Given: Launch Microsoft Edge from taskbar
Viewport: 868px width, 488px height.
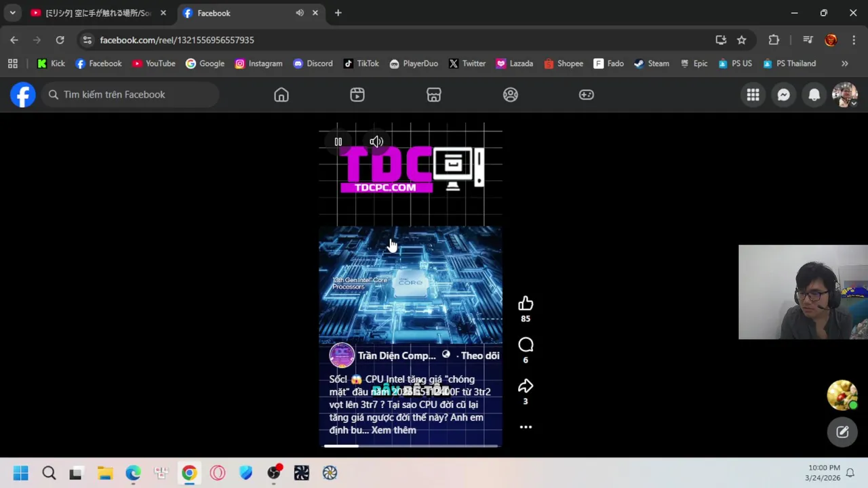Looking at the screenshot, I should 133,473.
